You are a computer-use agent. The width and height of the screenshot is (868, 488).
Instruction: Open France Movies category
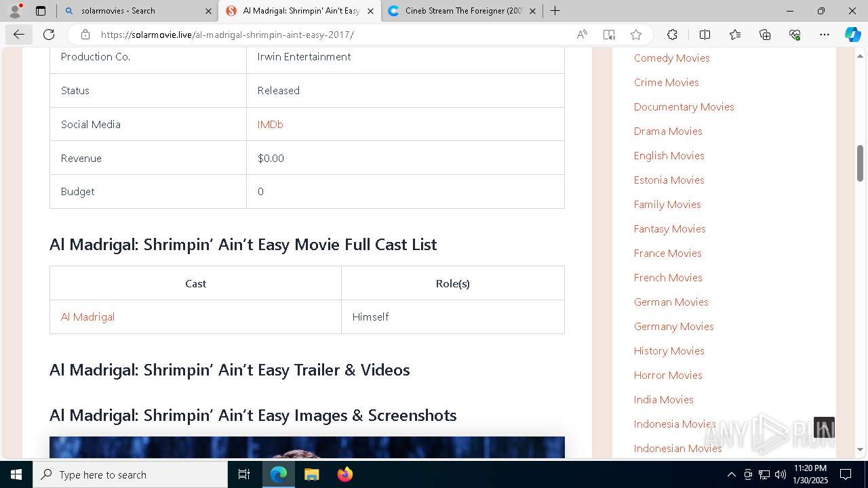pos(667,253)
